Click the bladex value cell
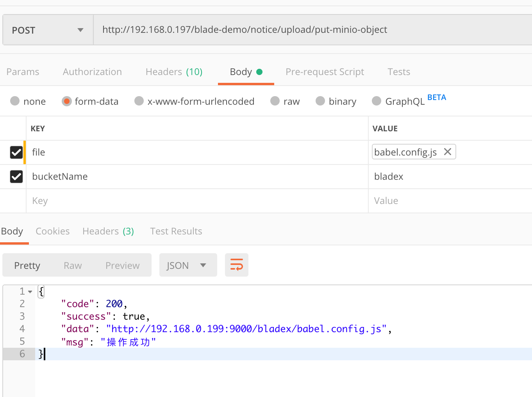 (x=450, y=177)
